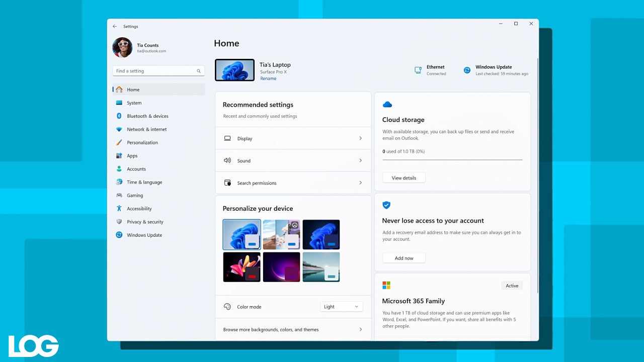Open the Time & language page

(158, 182)
